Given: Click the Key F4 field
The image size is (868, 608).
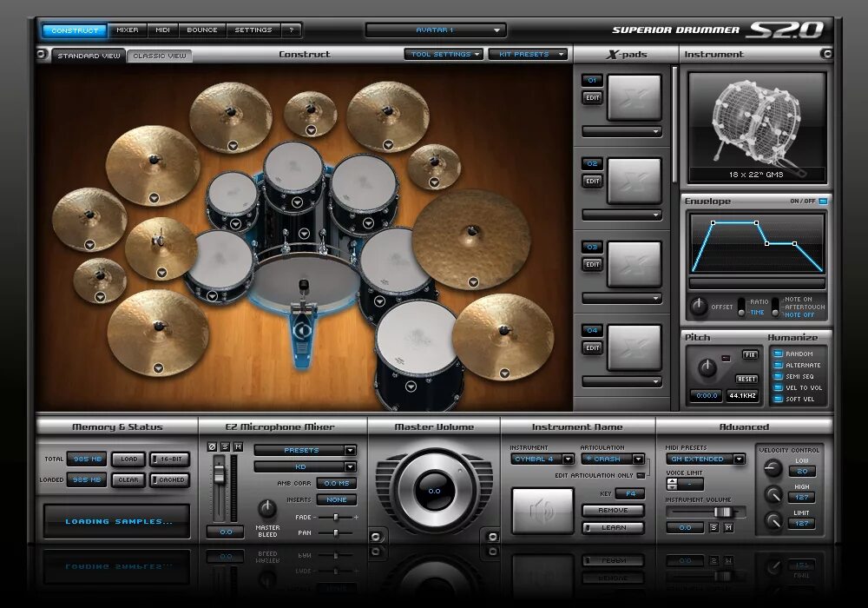Looking at the screenshot, I should click(630, 493).
